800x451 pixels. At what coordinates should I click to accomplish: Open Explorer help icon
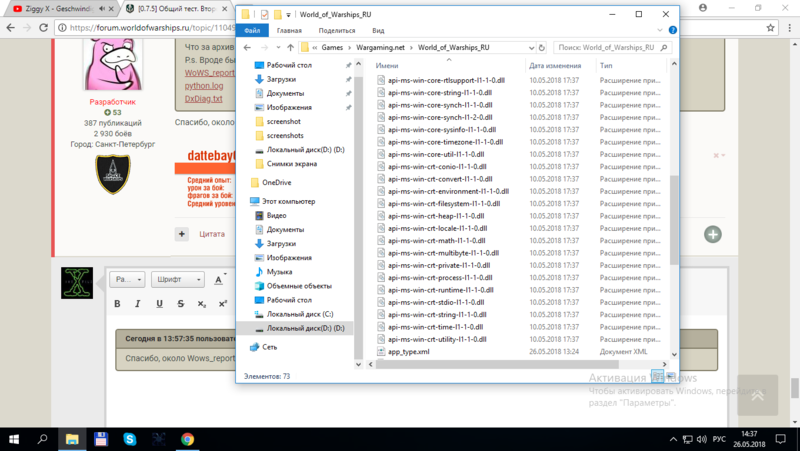[672, 31]
